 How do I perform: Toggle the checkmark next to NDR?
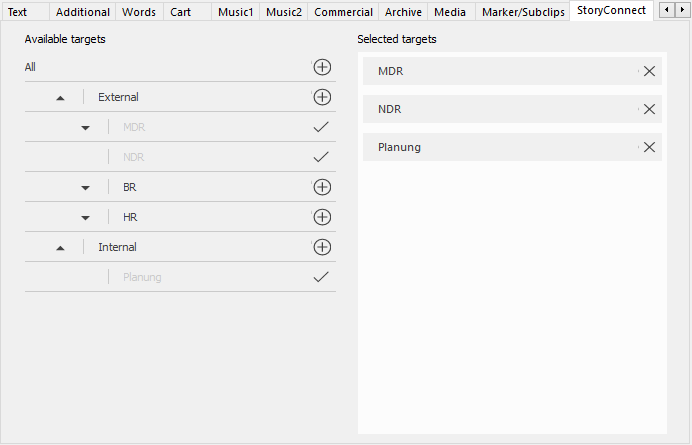321,157
